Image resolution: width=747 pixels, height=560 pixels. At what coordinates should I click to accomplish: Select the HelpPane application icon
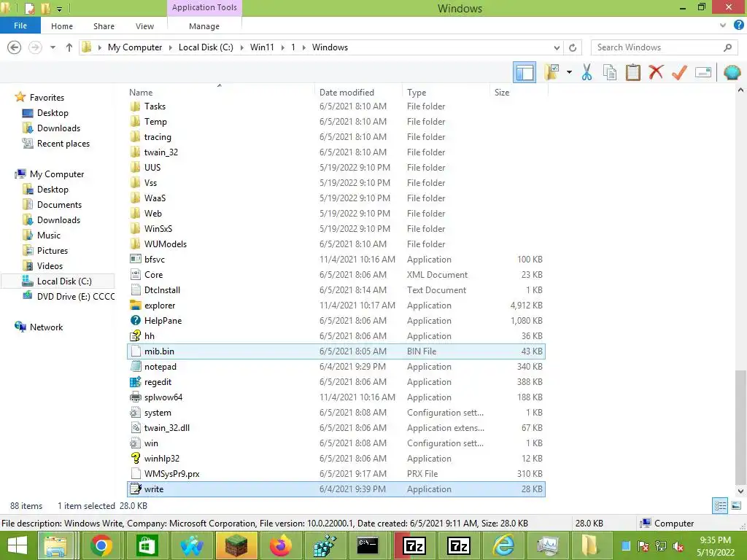tap(135, 321)
